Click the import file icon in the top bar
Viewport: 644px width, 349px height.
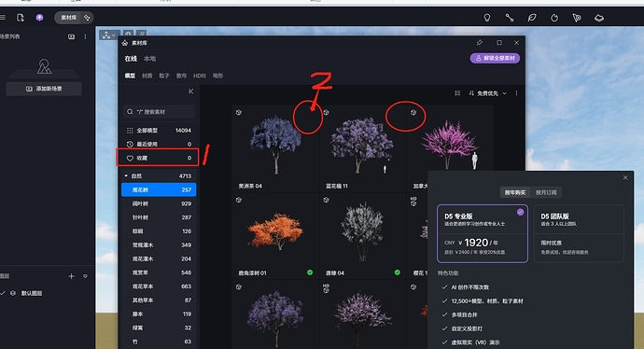pos(21,18)
